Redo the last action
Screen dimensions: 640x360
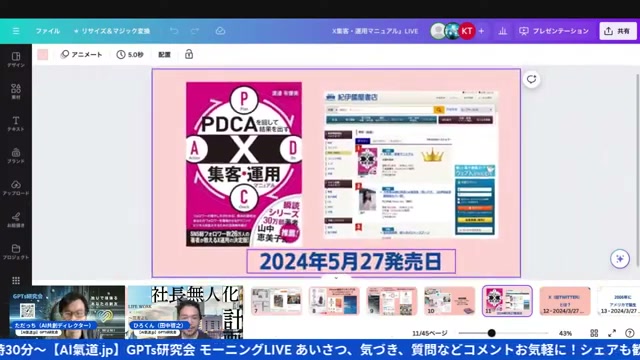click(x=195, y=31)
